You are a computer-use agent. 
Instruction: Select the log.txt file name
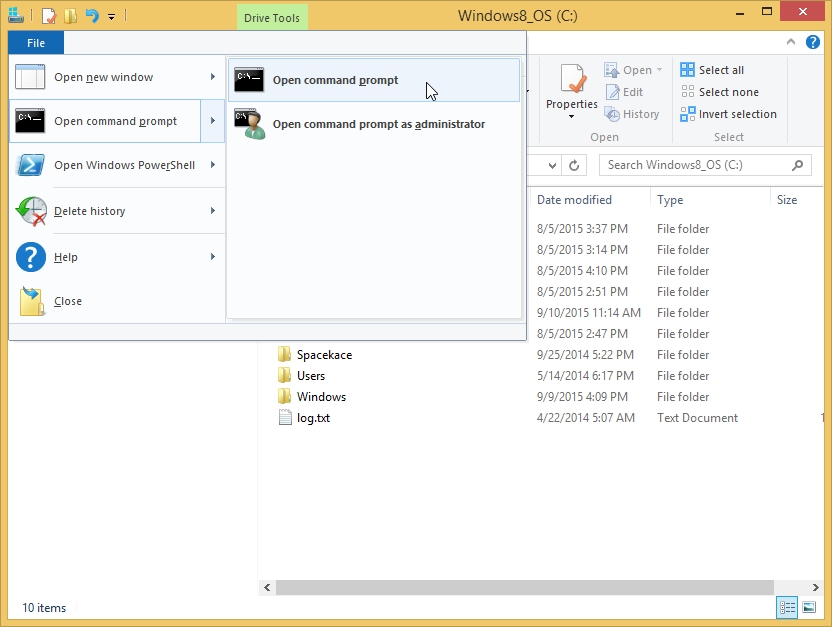click(313, 418)
